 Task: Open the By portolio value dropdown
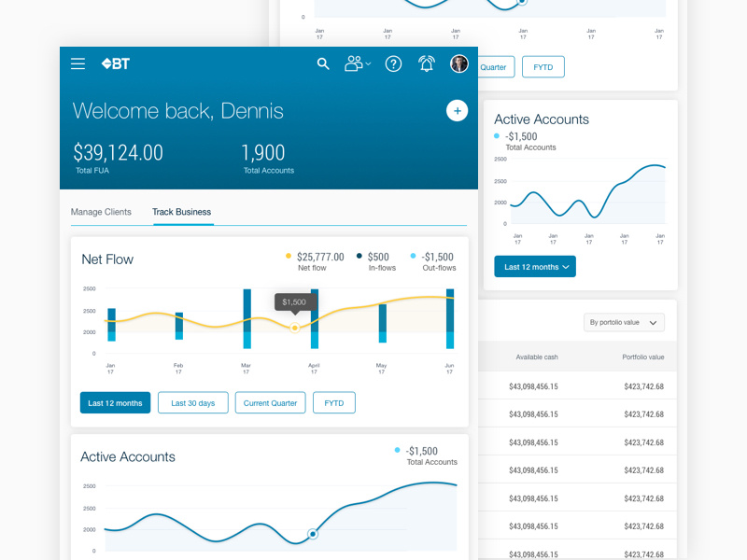(623, 322)
